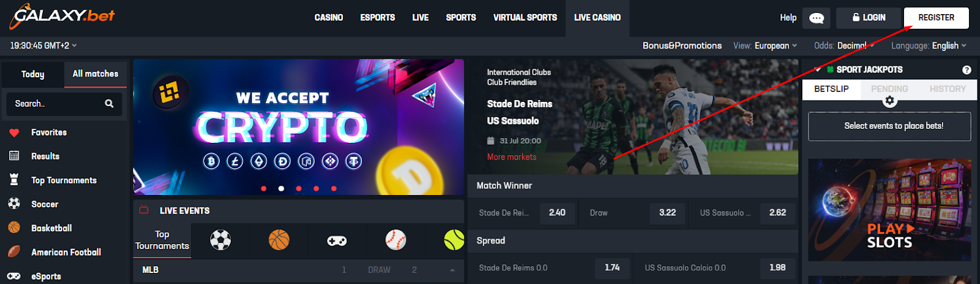Image resolution: width=980 pixels, height=284 pixels.
Task: Select the basketball icon in Live Events
Action: 279,240
